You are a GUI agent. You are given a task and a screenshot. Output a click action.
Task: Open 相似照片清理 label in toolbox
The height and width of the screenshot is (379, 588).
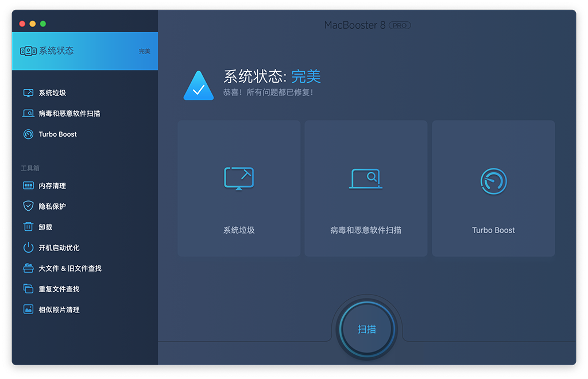[59, 310]
